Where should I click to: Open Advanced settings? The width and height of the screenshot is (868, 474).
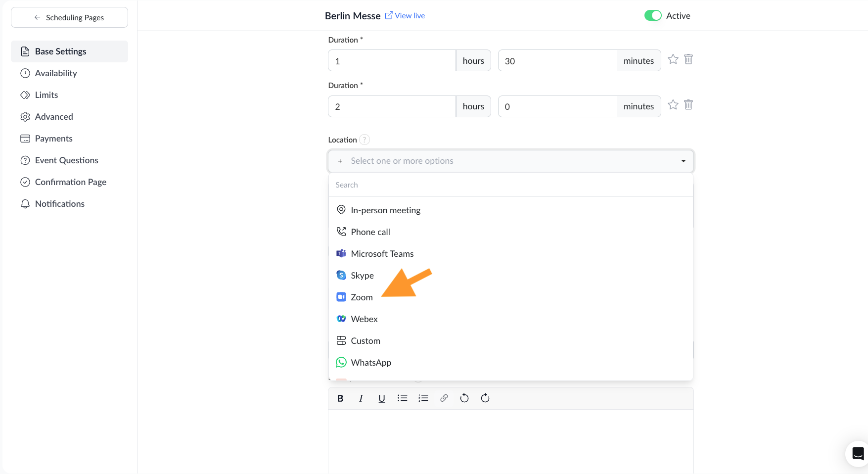(69, 117)
